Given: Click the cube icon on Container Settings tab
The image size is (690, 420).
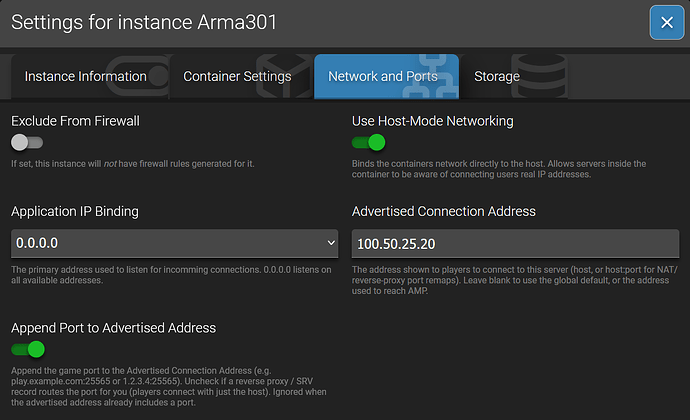Looking at the screenshot, I should (x=284, y=76).
